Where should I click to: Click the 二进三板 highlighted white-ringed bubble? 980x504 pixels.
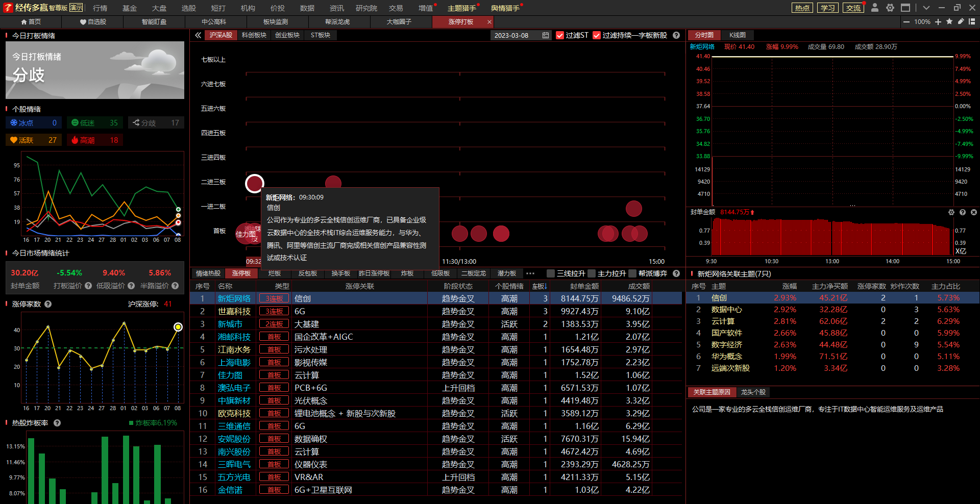point(255,183)
